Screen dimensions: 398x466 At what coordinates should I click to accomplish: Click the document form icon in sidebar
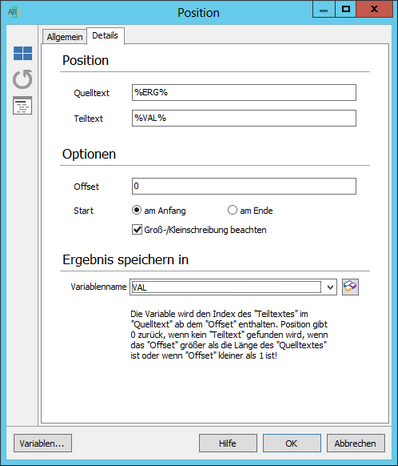[23, 106]
